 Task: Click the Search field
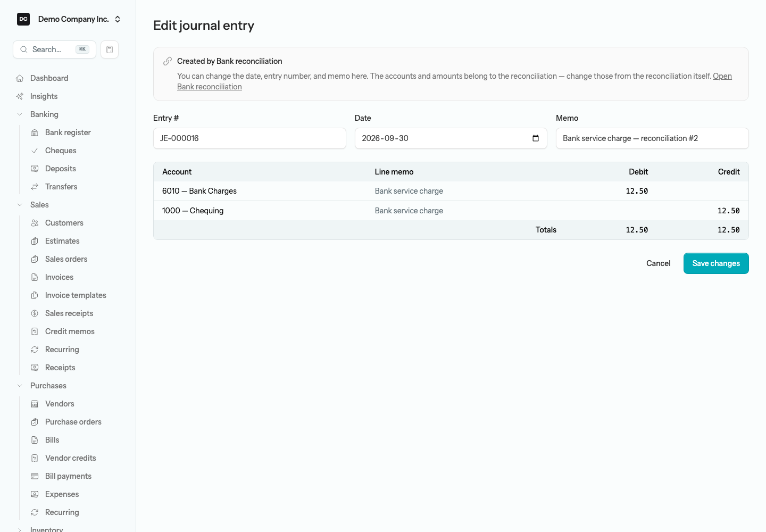coord(54,49)
